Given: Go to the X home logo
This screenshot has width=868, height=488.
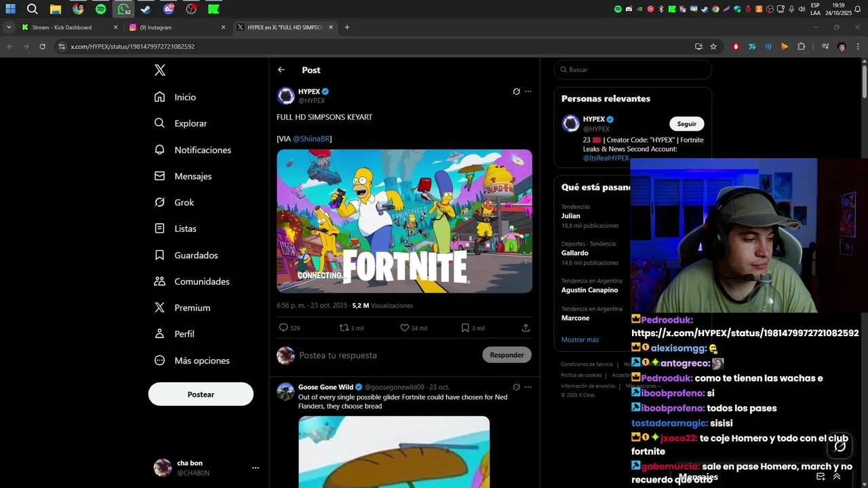Looking at the screenshot, I should tap(160, 70).
